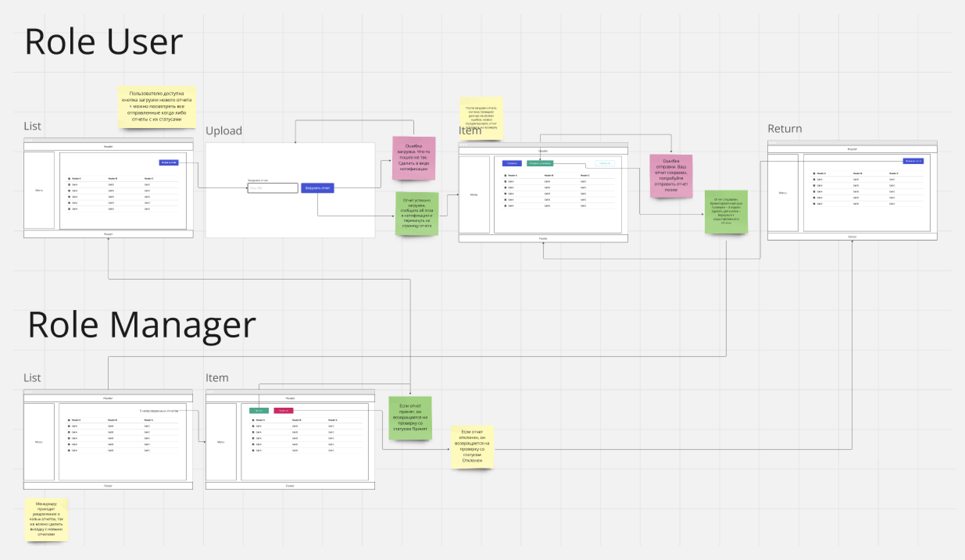Select Menu panel in User List wireframe

(39, 190)
